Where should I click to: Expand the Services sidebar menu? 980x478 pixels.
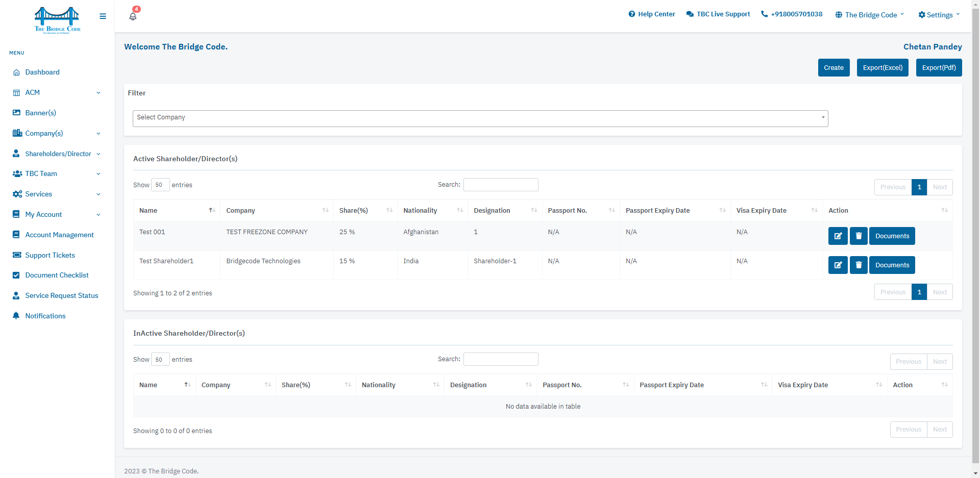[x=56, y=194]
